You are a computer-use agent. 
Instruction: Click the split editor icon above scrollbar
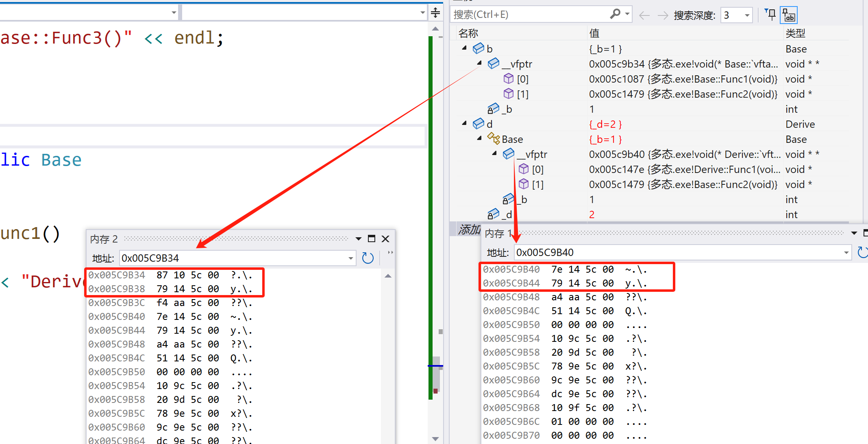(435, 13)
